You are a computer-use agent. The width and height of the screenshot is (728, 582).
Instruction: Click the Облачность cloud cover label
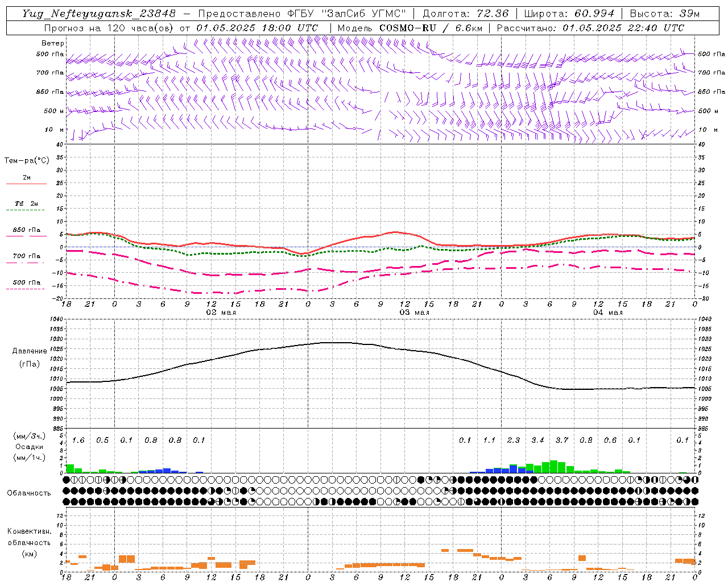coord(29,493)
